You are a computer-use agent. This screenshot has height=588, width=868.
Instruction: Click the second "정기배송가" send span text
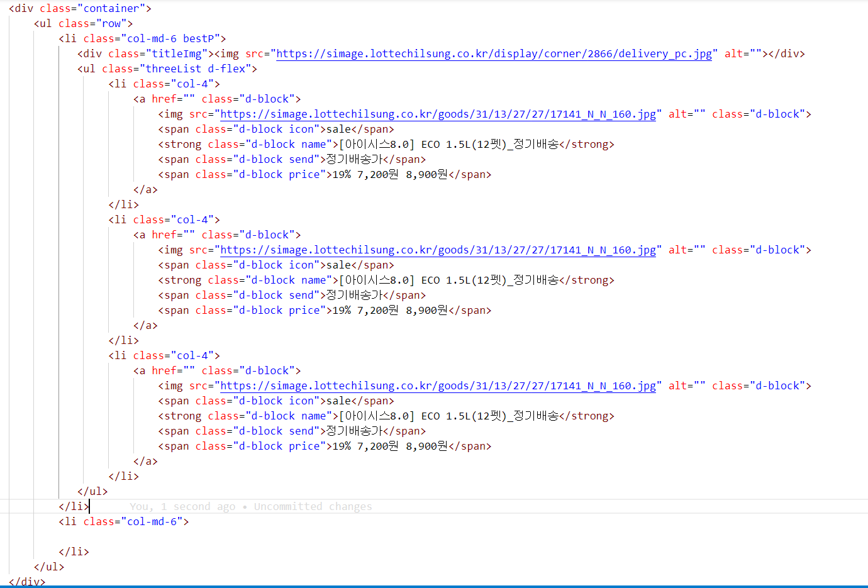point(354,295)
